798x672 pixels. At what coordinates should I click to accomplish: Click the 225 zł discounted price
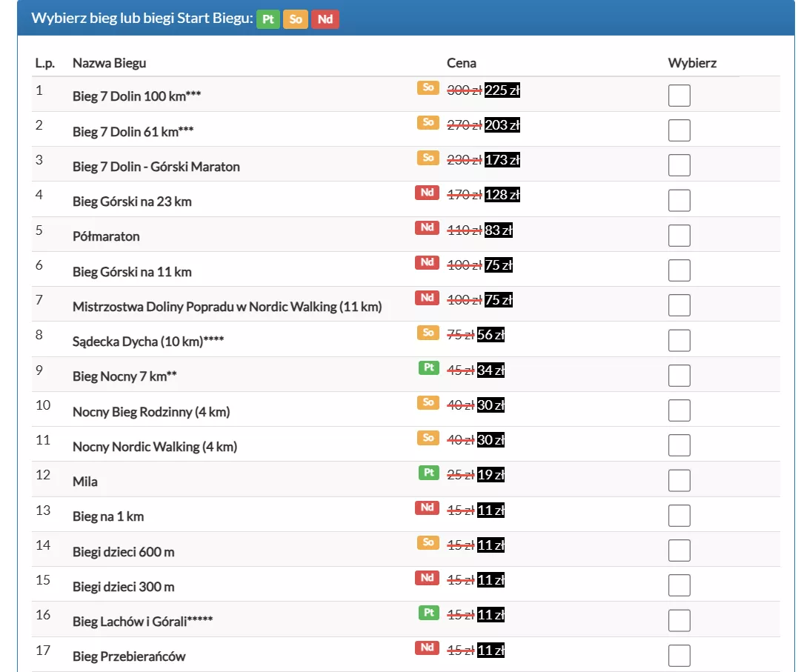[x=502, y=90]
